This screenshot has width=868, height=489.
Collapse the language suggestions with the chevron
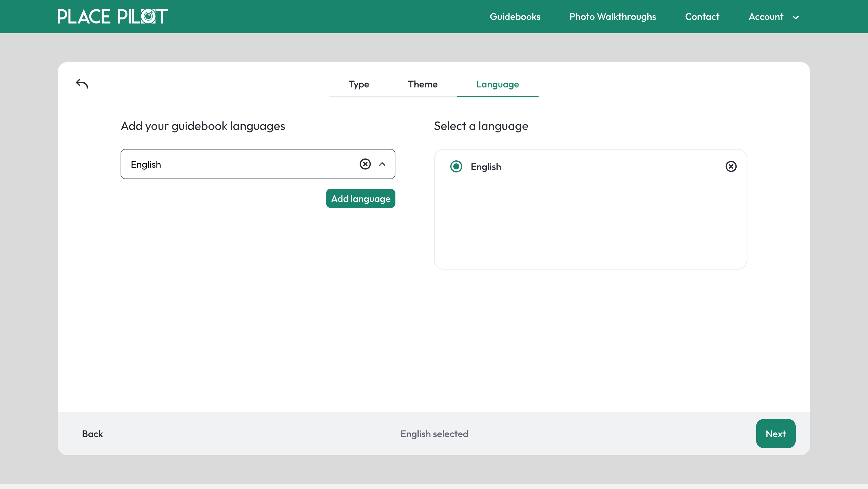pyautogui.click(x=382, y=164)
